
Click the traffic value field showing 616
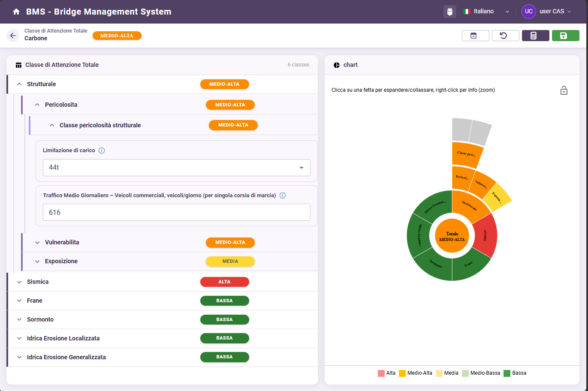tap(176, 212)
